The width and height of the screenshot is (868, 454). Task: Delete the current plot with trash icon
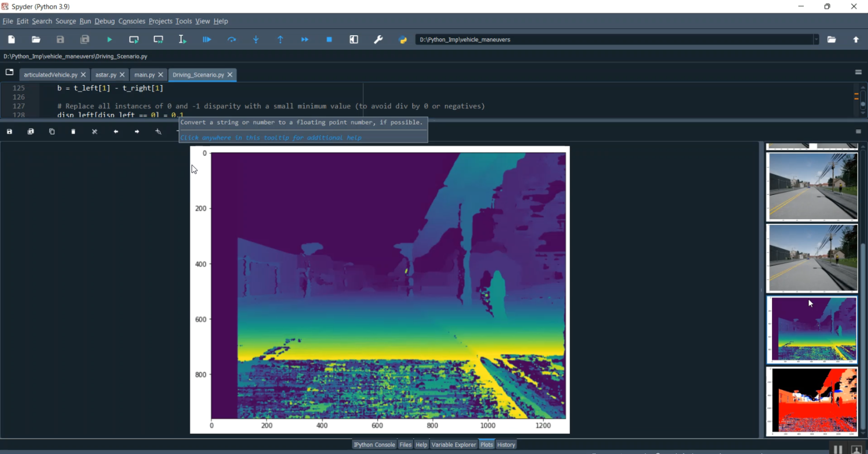click(x=73, y=132)
